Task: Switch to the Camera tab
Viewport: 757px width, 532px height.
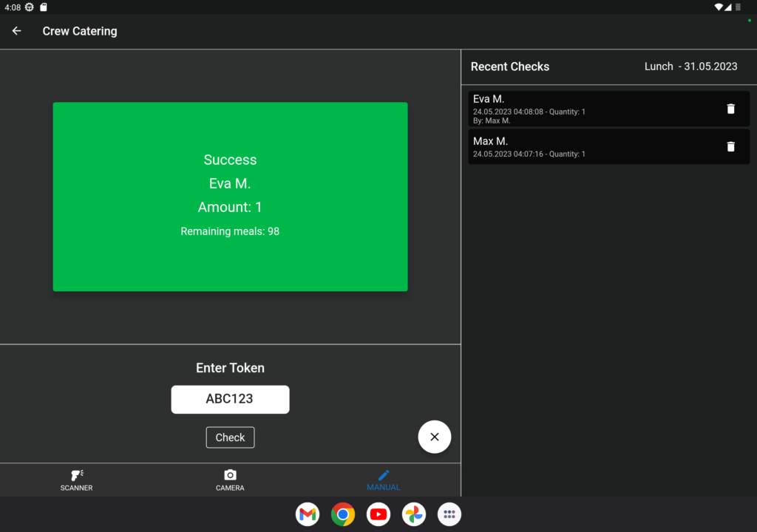Action: (230, 480)
